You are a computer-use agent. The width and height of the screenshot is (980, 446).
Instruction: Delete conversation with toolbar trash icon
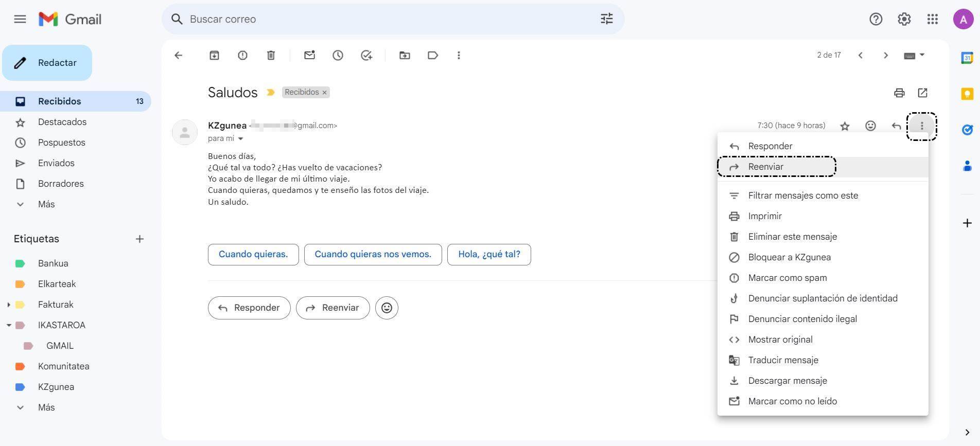271,55
